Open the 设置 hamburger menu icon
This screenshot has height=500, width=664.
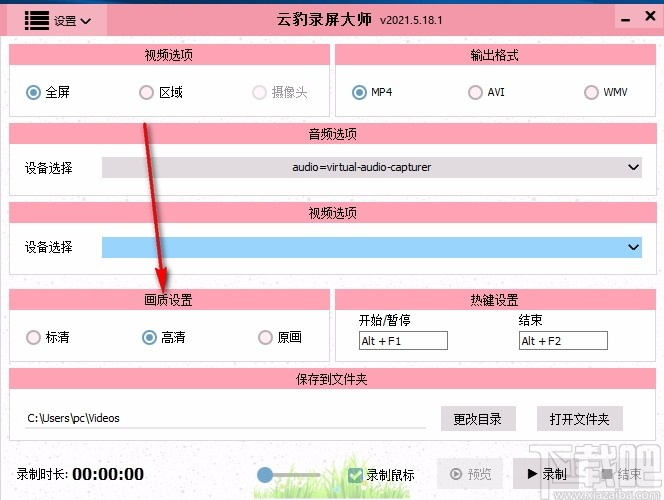coord(37,20)
